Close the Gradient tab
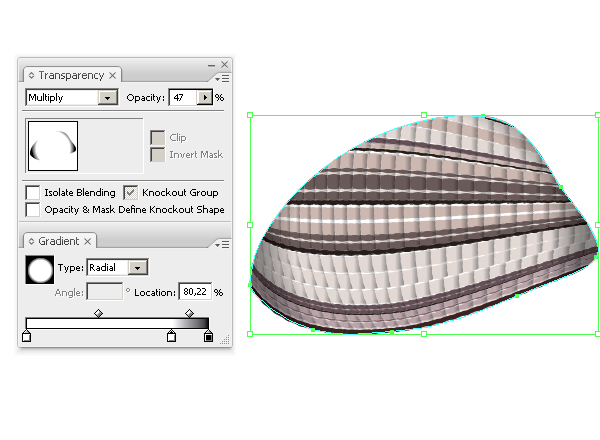 (x=88, y=241)
